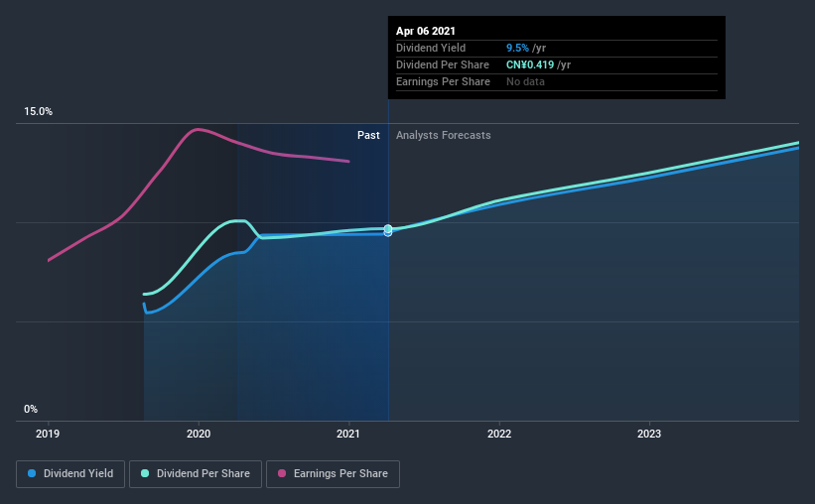815x504 pixels.
Task: Click the 9.5% Dividend Yield value in tooltip
Action: tap(518, 48)
